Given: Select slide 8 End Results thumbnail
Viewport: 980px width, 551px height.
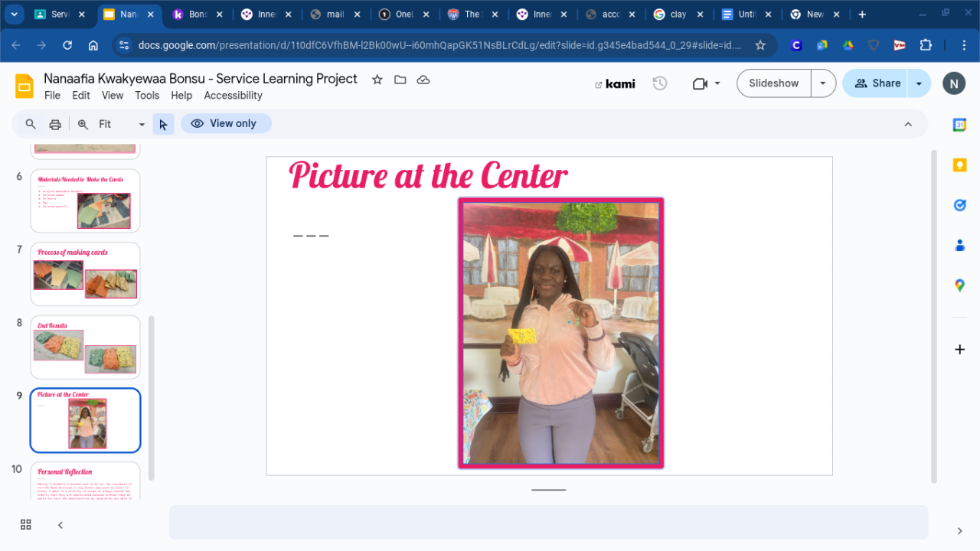Looking at the screenshot, I should click(x=85, y=347).
